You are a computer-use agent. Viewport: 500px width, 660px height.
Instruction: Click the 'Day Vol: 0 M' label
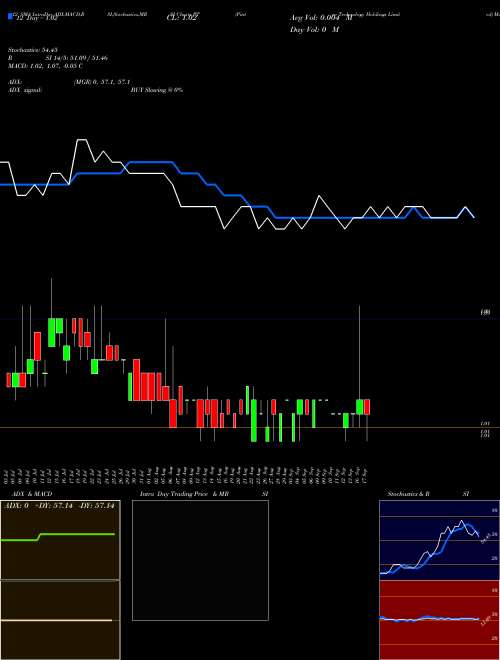[x=314, y=29]
